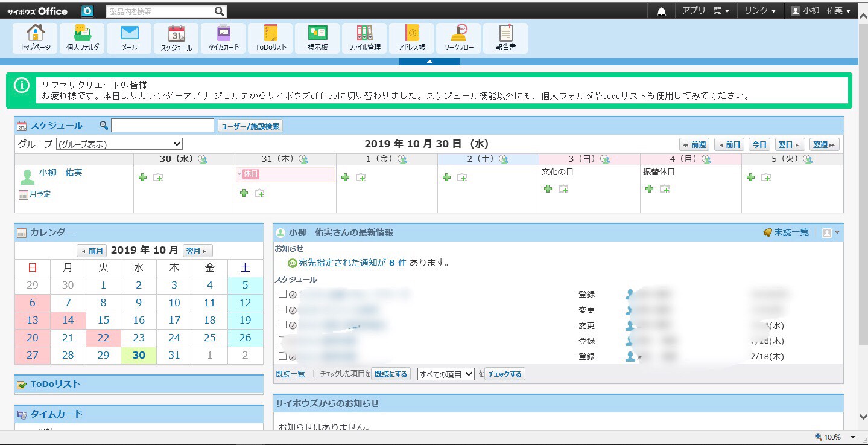Click the info icon in green announcement banner

(x=22, y=85)
